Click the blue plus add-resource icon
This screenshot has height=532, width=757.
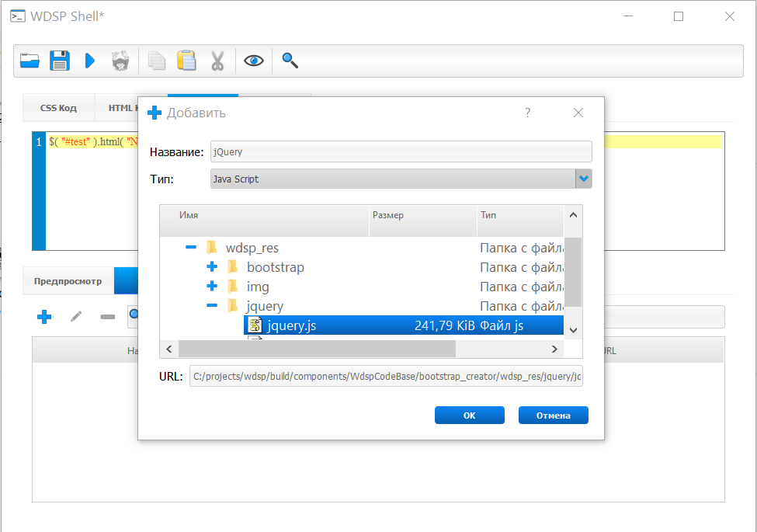44,317
